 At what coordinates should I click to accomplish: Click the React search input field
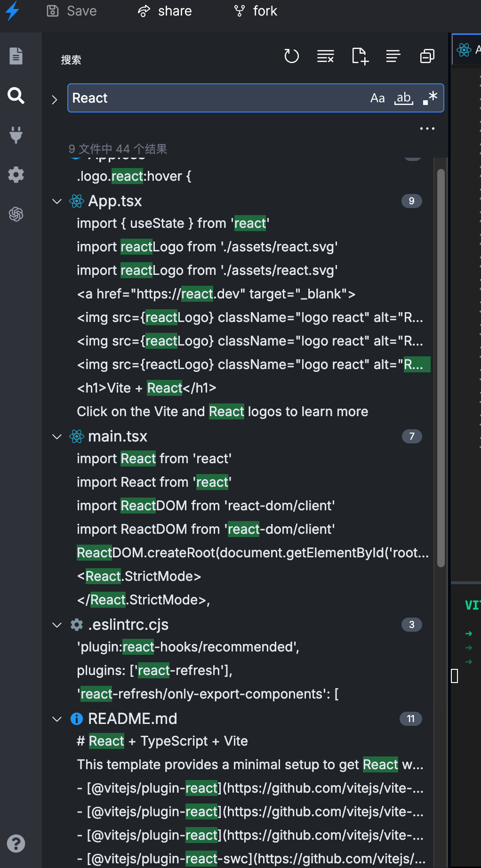coord(218,98)
